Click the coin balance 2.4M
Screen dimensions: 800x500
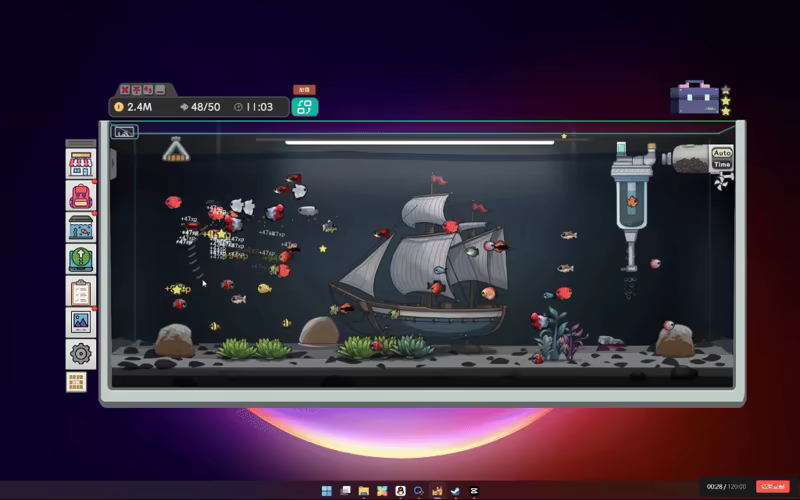[133, 107]
